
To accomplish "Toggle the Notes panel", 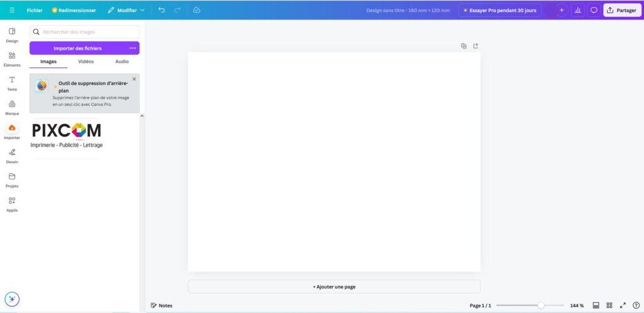I will [161, 305].
